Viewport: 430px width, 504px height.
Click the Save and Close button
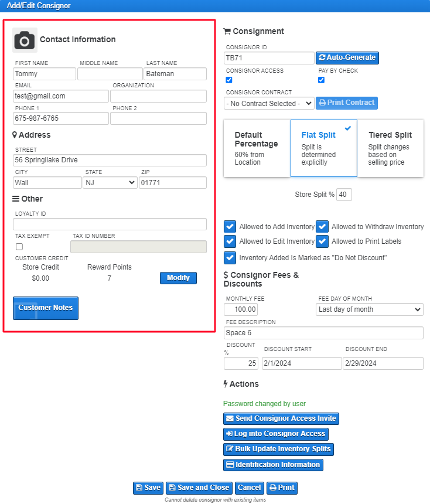click(x=199, y=488)
